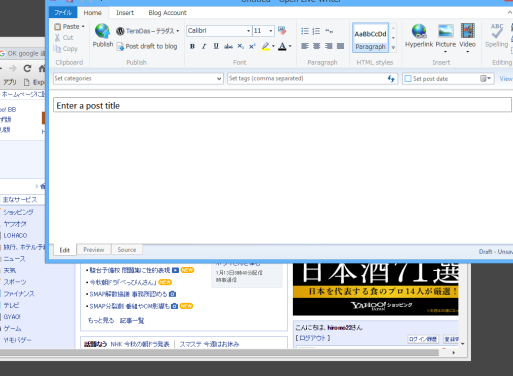Image resolution: width=513 pixels, height=376 pixels.
Task: Open ファイナンス link in Yahoo sidebar
Action: (19, 294)
